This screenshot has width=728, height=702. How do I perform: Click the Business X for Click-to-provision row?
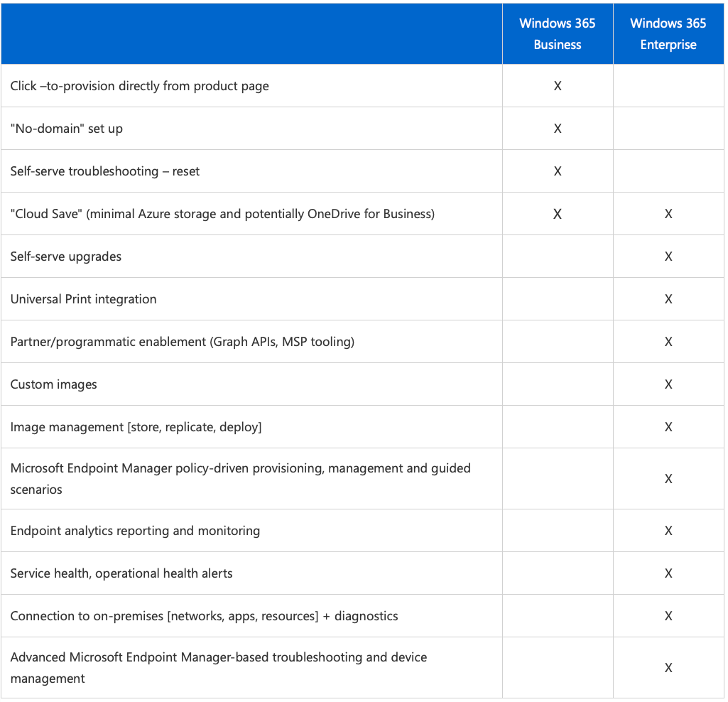[558, 86]
